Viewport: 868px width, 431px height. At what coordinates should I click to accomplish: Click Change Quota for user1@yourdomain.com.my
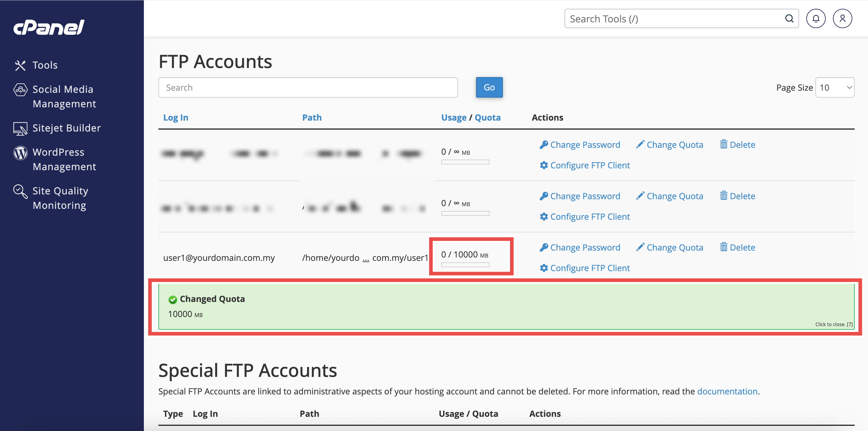coord(669,248)
